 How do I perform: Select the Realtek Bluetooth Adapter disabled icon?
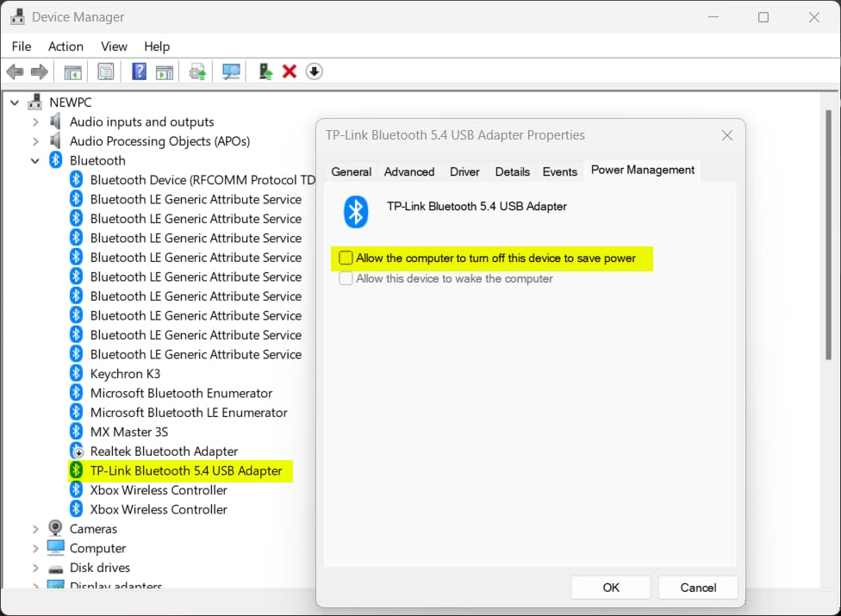pos(77,451)
